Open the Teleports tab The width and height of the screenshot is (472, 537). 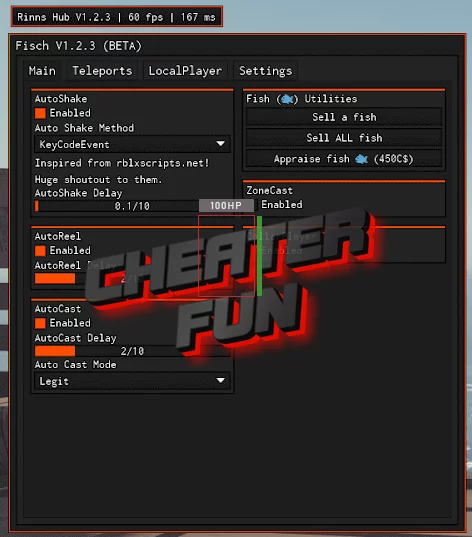tap(102, 71)
